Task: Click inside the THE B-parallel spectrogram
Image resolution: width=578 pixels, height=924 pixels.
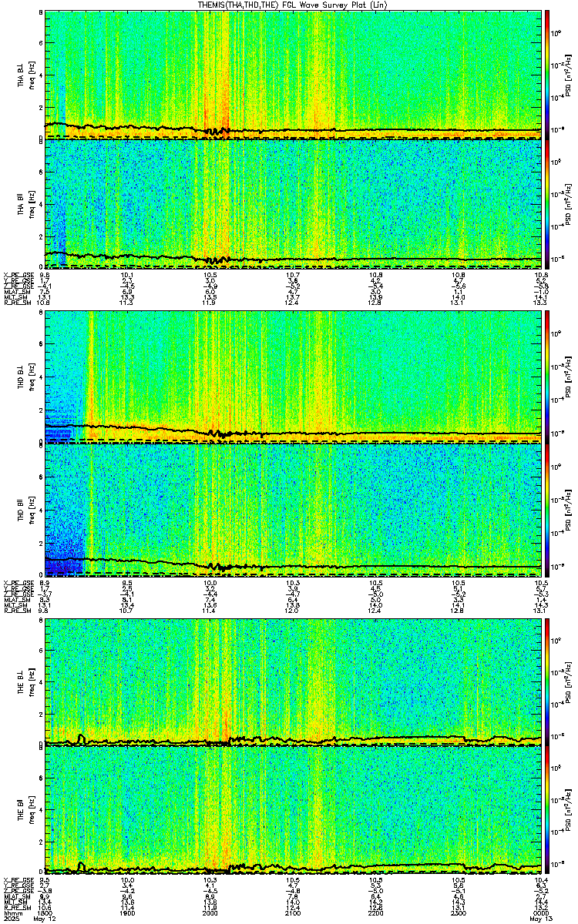Action: click(x=293, y=810)
